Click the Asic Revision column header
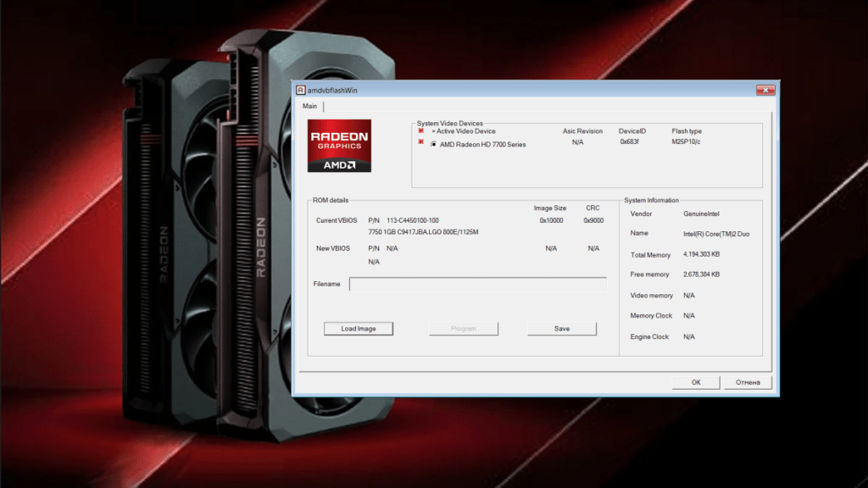This screenshot has height=488, width=868. (582, 131)
